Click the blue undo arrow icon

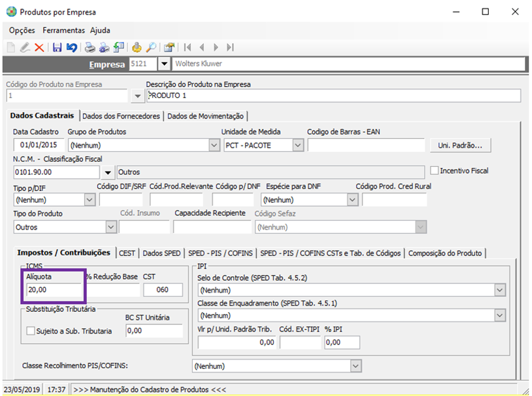[x=72, y=47]
